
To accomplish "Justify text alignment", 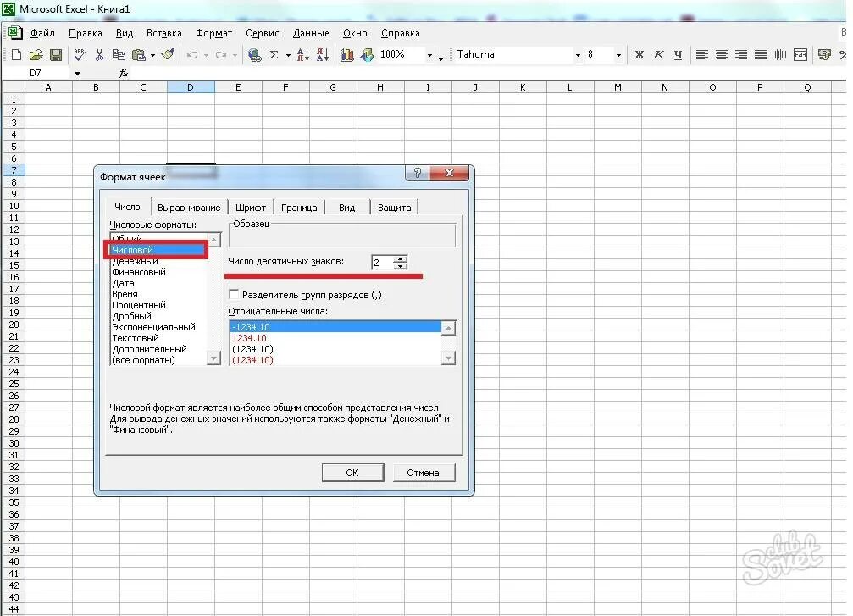I will (761, 54).
